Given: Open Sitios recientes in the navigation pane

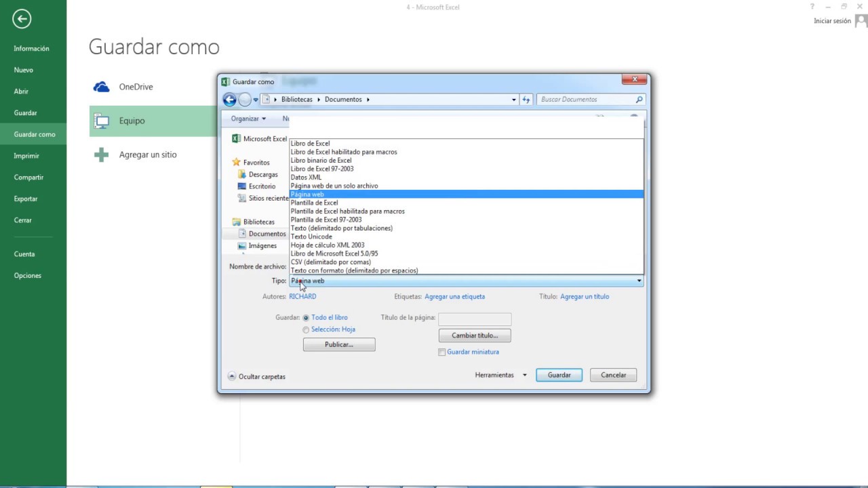Looking at the screenshot, I should [x=263, y=199].
